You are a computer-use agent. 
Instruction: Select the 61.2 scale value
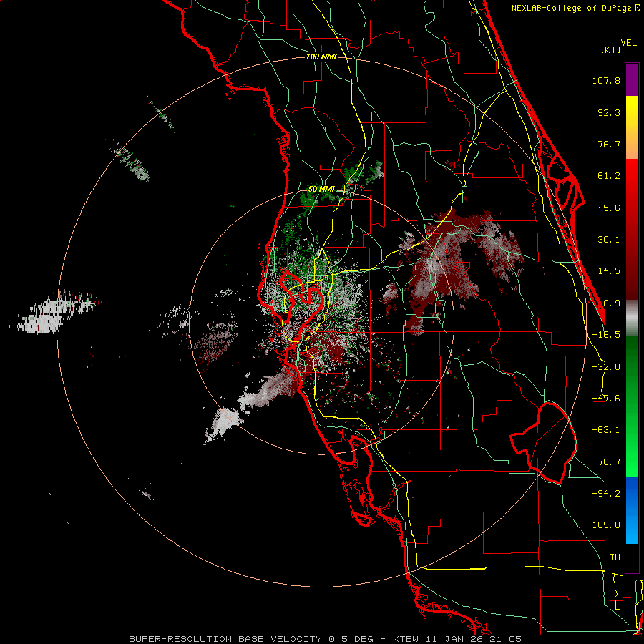pyautogui.click(x=609, y=176)
